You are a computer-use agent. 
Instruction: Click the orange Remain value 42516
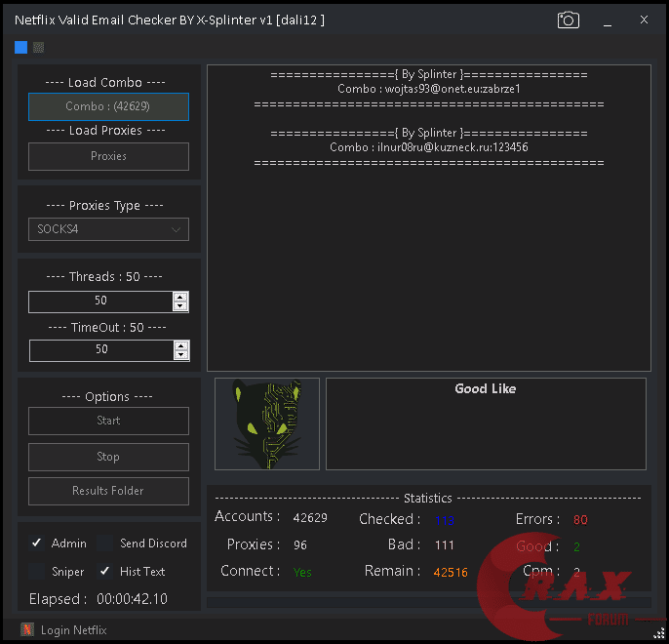pyautogui.click(x=451, y=573)
